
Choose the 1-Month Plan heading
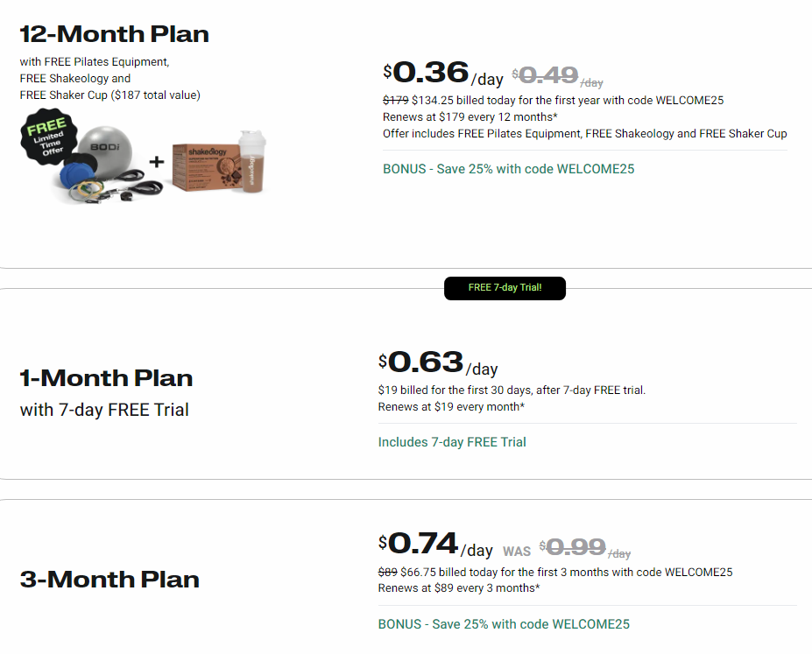click(x=106, y=378)
